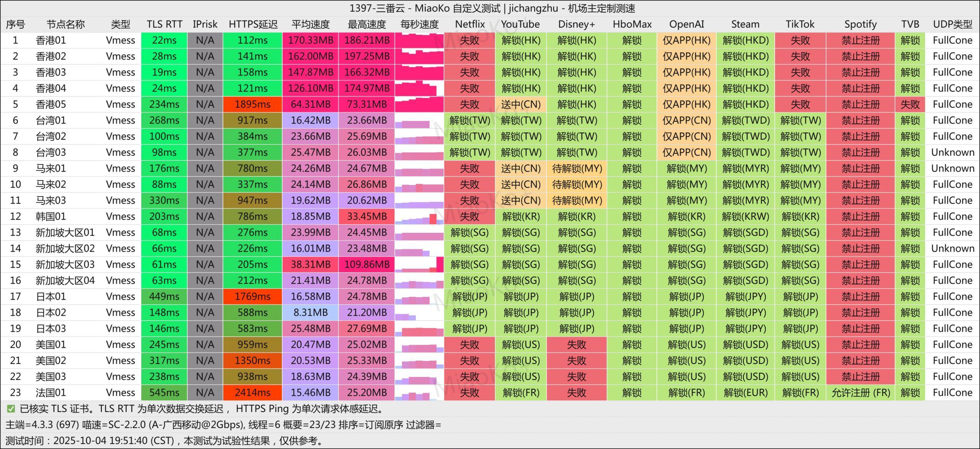This screenshot has width=980, height=449.
Task: Click the 2414ms HTTPS latency cell
Action: pos(253,393)
